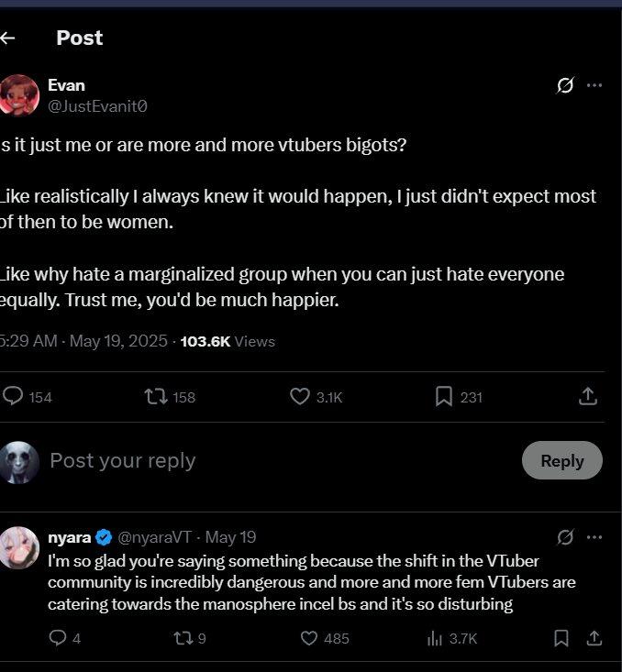The height and width of the screenshot is (672, 622).
Task: Reply to Evan's post via comment icon
Action: pos(14,396)
